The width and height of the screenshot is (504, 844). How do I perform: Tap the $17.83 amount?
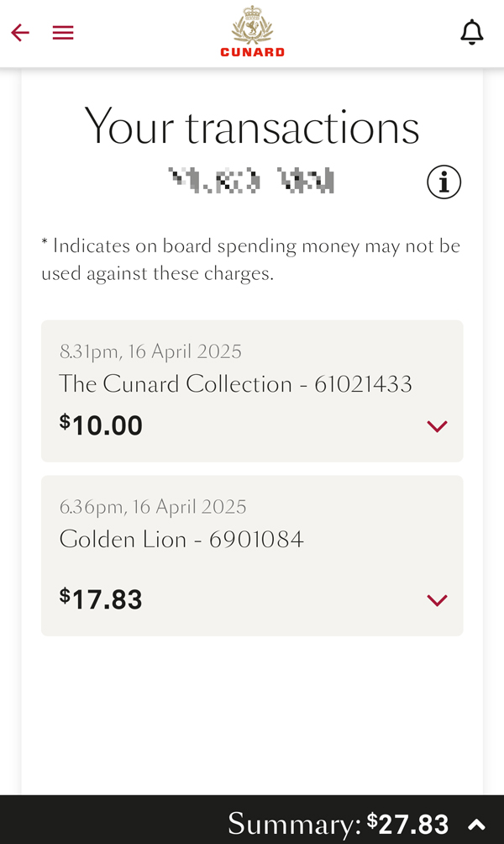(x=101, y=599)
